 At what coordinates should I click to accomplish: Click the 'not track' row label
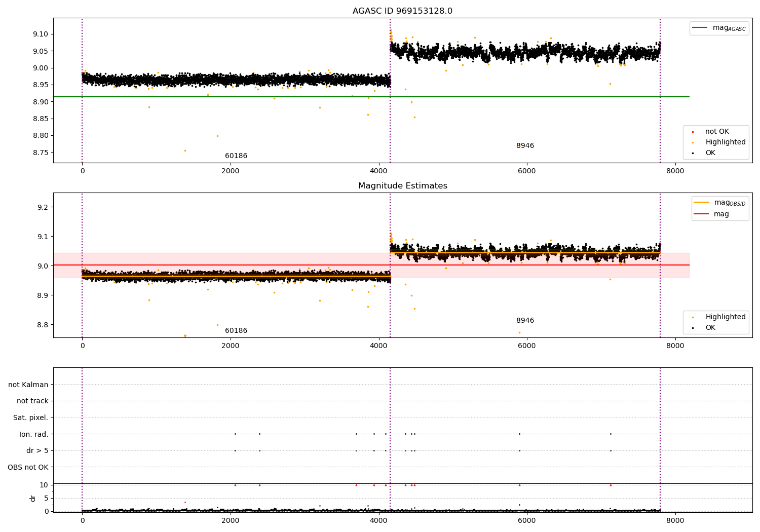[32, 401]
